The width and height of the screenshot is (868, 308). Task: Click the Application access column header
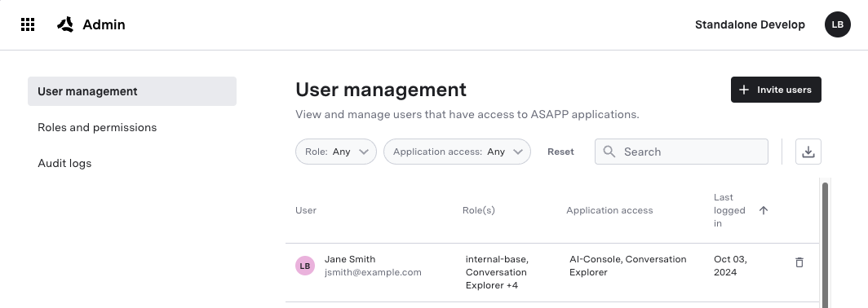tap(609, 210)
